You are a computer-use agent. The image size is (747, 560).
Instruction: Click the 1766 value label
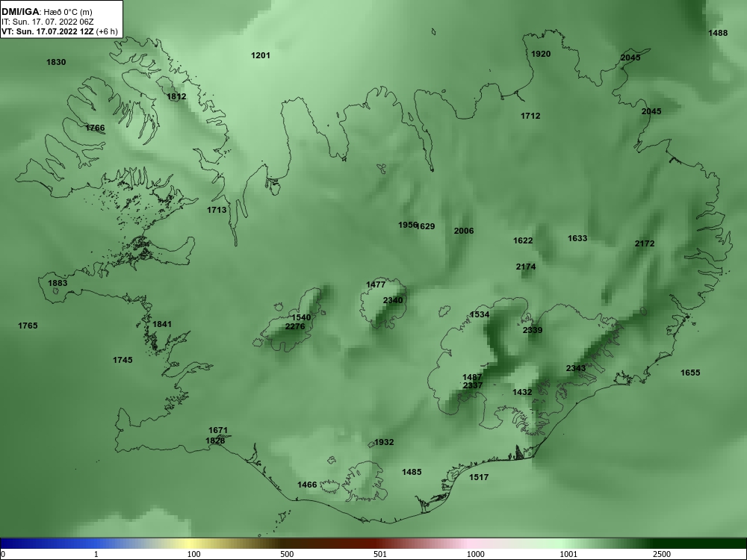96,128
